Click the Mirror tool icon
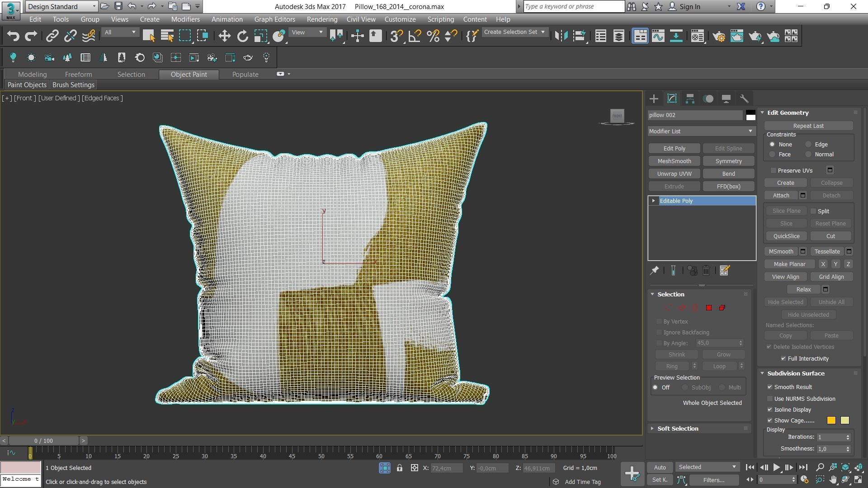This screenshot has height=488, width=868. (561, 36)
